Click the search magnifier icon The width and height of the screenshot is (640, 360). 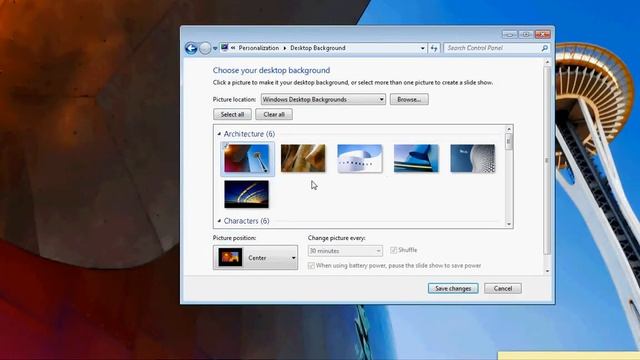coord(544,48)
